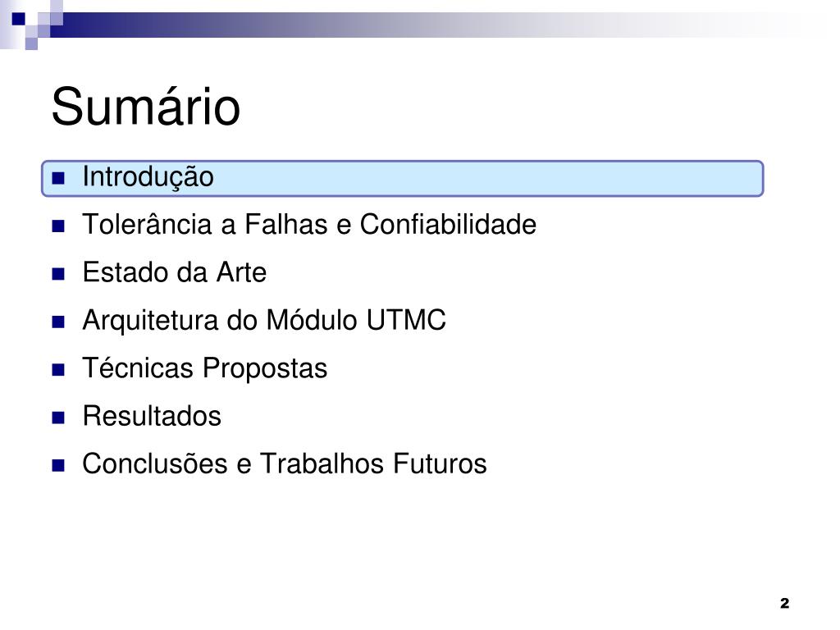Click the small lavender square below header bar
Viewport: 840px width, 630px height.
(32, 43)
